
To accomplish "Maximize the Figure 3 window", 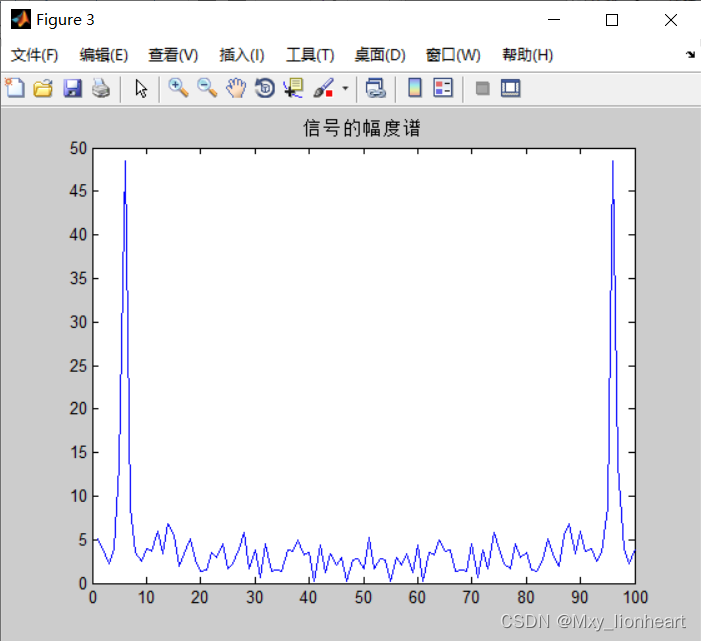I will (612, 20).
